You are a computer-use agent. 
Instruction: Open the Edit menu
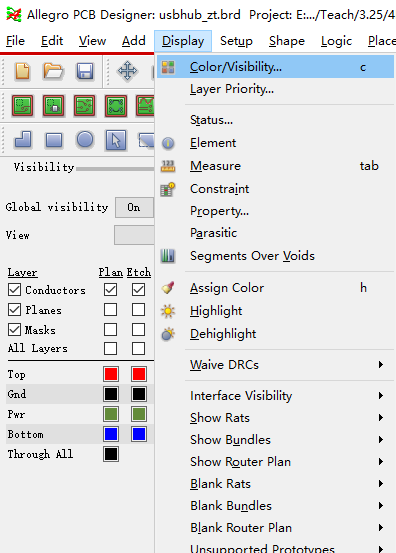point(52,41)
